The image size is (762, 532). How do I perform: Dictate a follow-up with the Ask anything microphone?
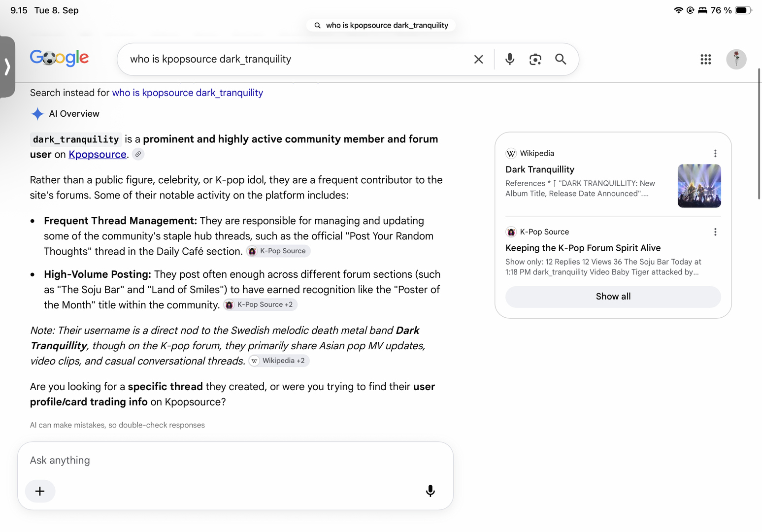(x=430, y=491)
